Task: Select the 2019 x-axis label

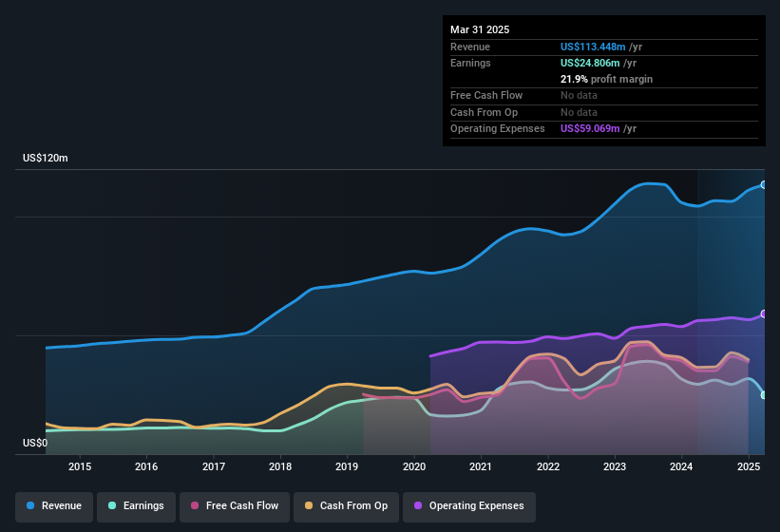Action: (x=347, y=466)
